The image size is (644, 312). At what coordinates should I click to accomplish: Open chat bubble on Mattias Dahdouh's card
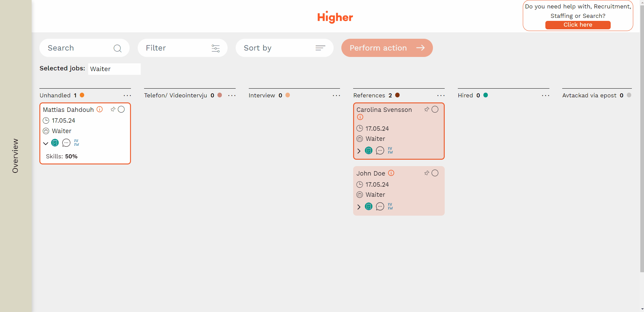click(66, 143)
